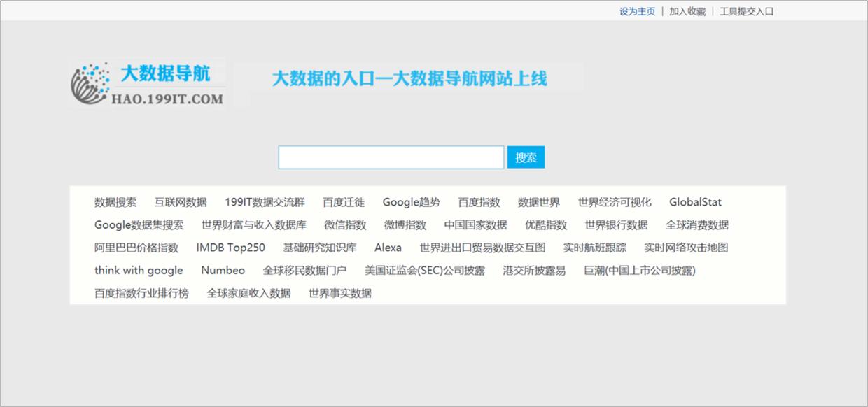Open the think with google link
The image size is (868, 407).
tap(138, 270)
